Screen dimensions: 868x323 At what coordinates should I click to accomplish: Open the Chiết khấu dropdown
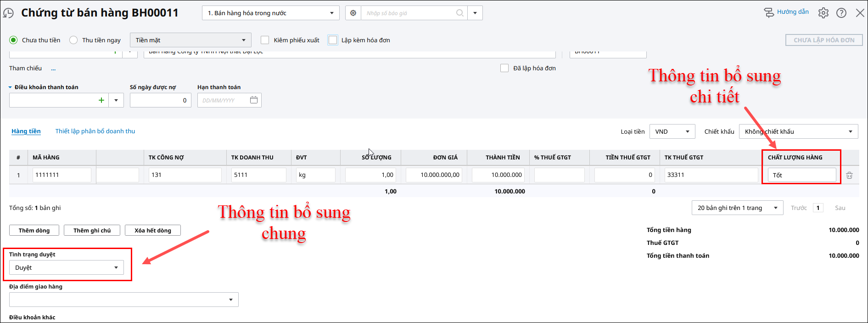tap(798, 131)
